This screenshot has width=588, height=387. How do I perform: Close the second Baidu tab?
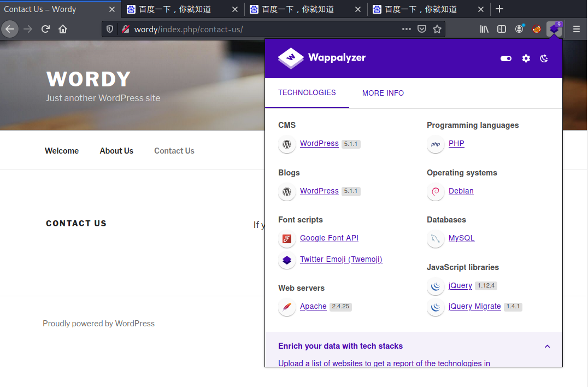click(x=358, y=9)
